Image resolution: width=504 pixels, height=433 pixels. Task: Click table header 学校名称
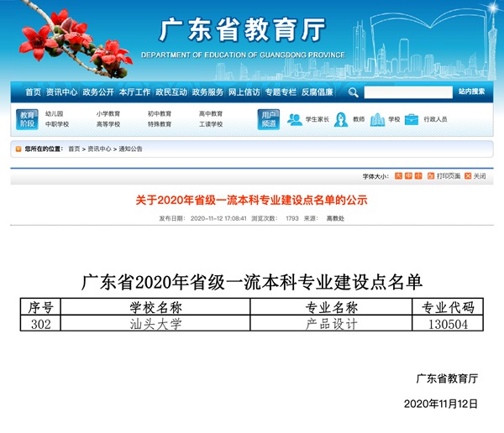155,307
